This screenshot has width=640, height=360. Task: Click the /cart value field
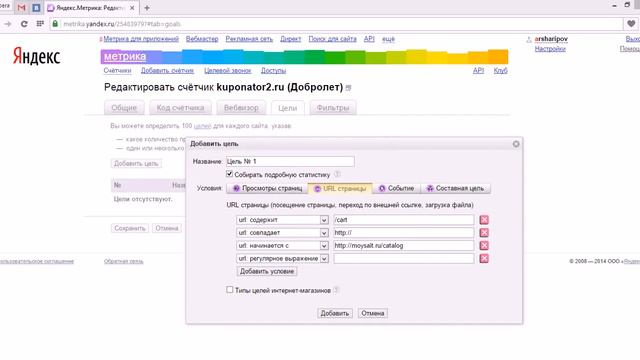(403, 220)
